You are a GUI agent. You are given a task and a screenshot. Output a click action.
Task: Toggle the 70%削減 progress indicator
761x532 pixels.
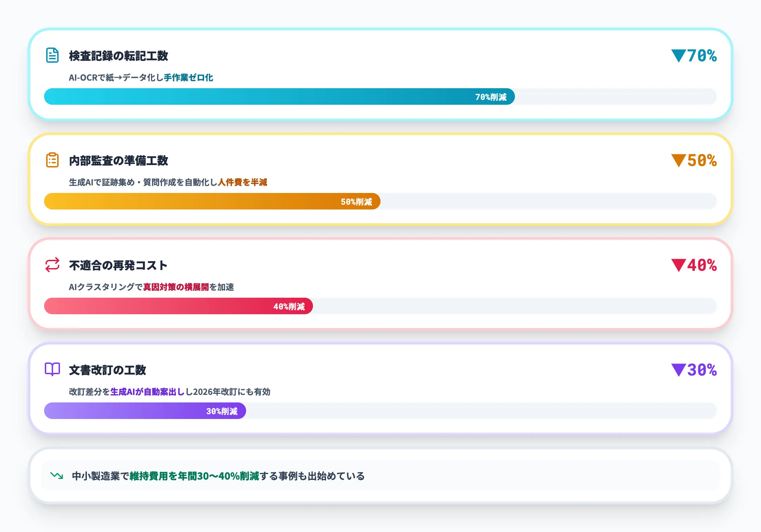(491, 97)
